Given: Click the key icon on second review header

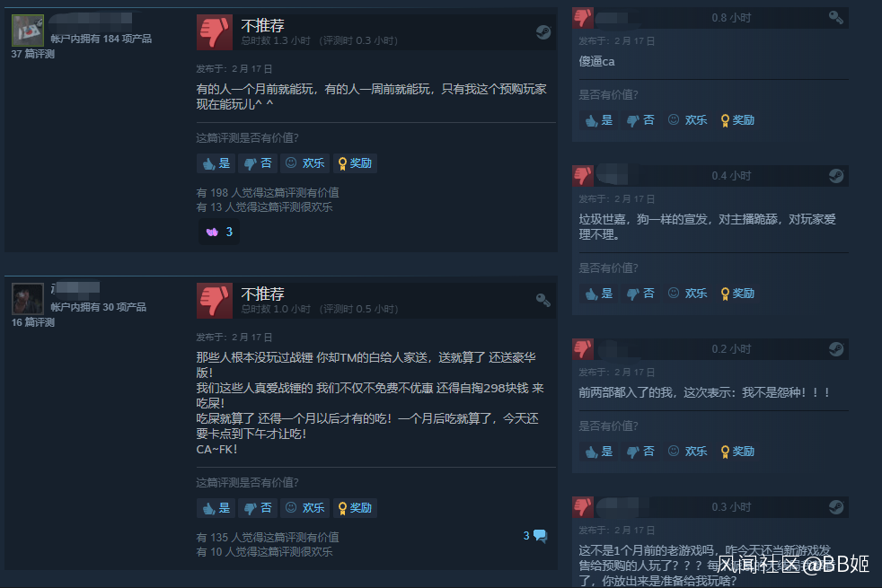Looking at the screenshot, I should pyautogui.click(x=542, y=300).
